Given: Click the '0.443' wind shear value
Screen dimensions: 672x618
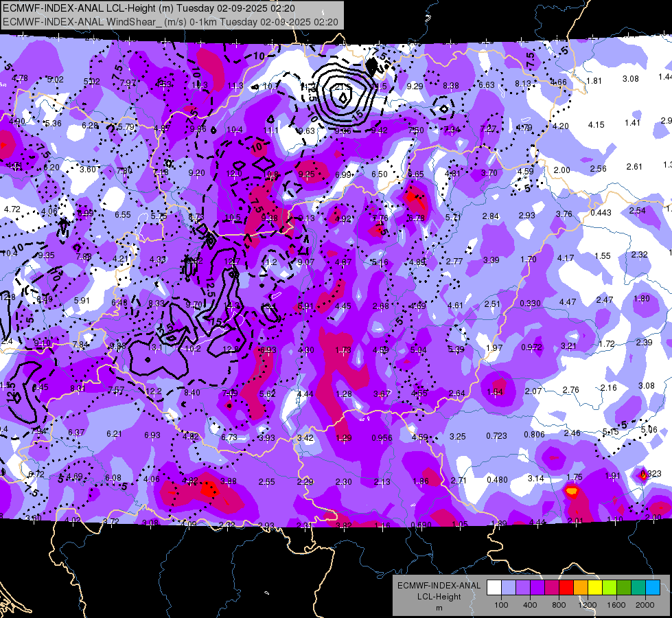Looking at the screenshot, I should 601,213.
